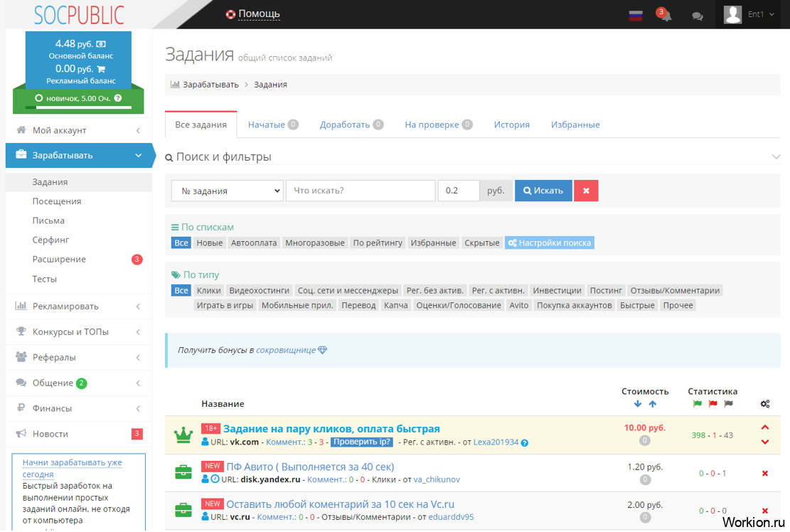The height and width of the screenshot is (532, 790).
Task: Filter list by Автооплата
Action: click(x=254, y=243)
